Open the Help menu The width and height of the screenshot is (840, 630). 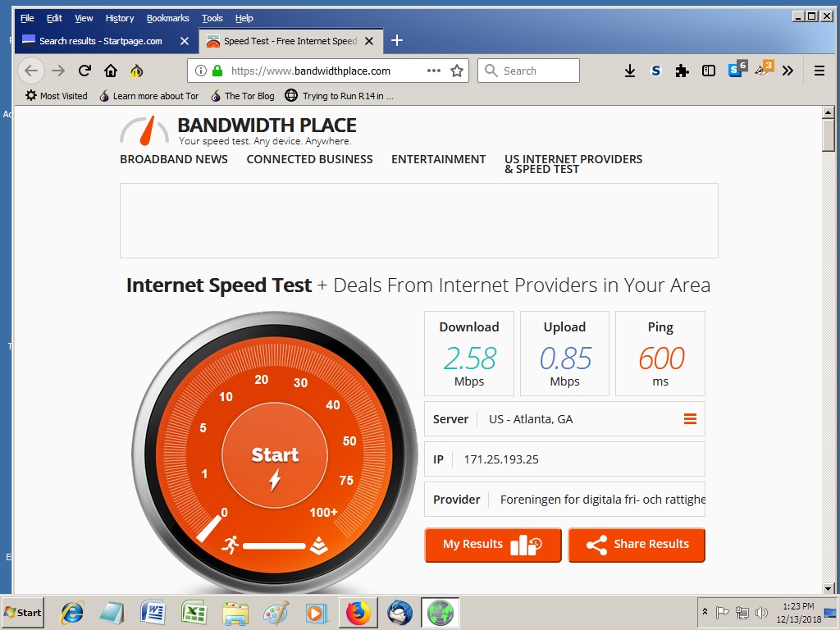tap(244, 18)
